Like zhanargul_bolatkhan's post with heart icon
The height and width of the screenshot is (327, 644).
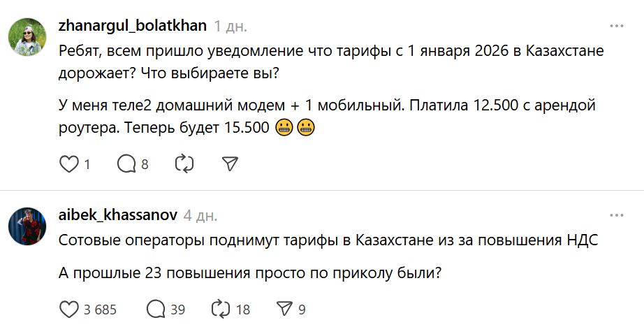tap(68, 165)
